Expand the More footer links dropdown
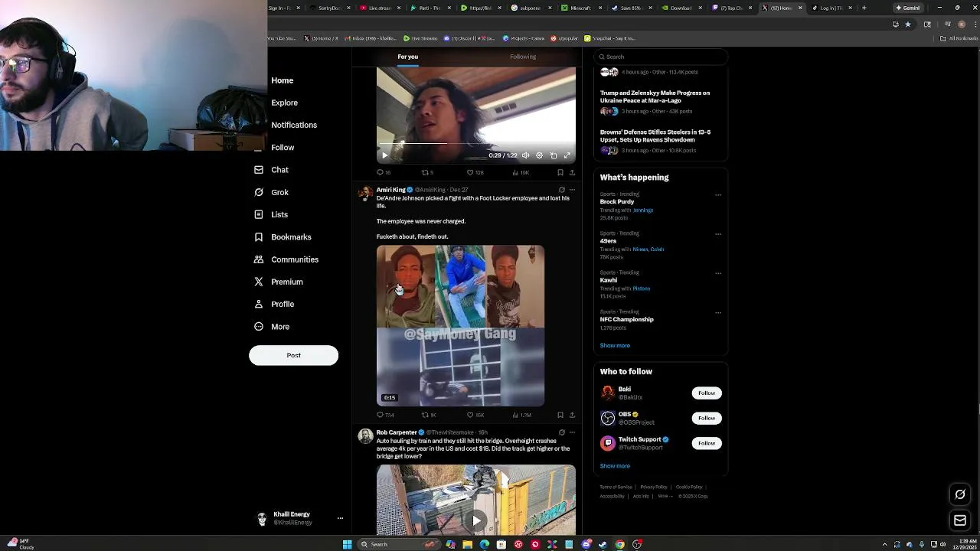Viewport: 980px width, 551px height. (665, 496)
